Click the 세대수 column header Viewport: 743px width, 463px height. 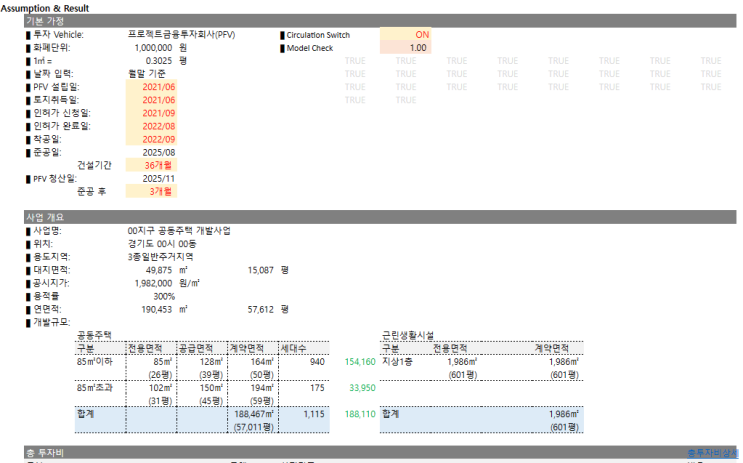click(x=293, y=348)
